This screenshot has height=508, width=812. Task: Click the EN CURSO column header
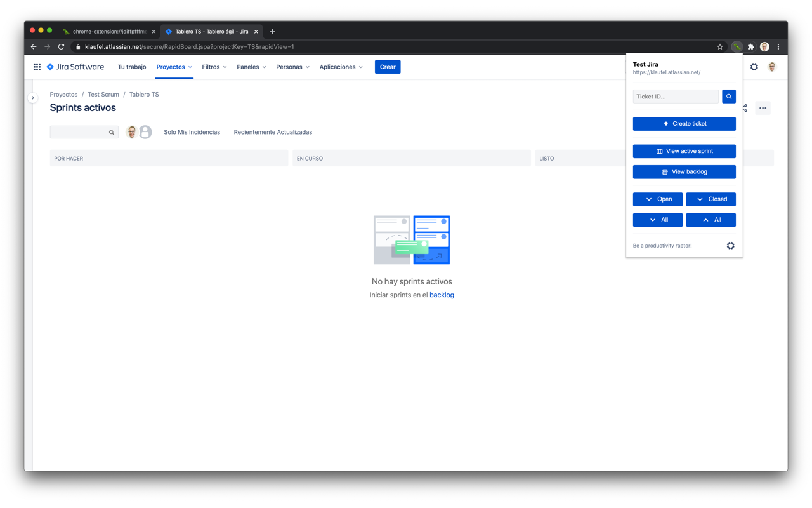pos(412,158)
